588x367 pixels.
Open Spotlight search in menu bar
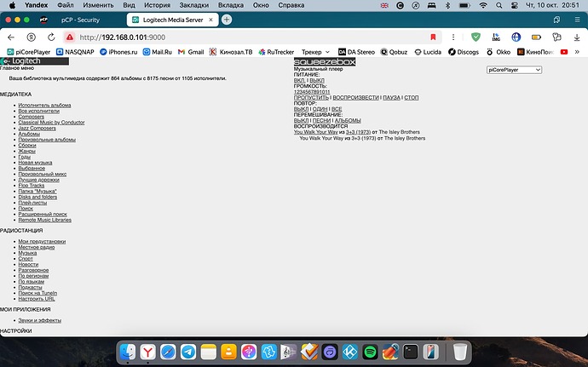pyautogui.click(x=499, y=5)
